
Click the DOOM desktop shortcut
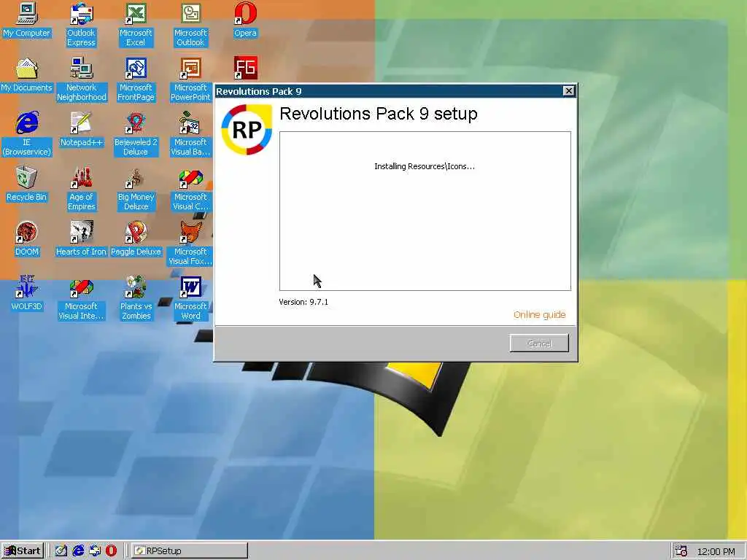click(x=27, y=239)
